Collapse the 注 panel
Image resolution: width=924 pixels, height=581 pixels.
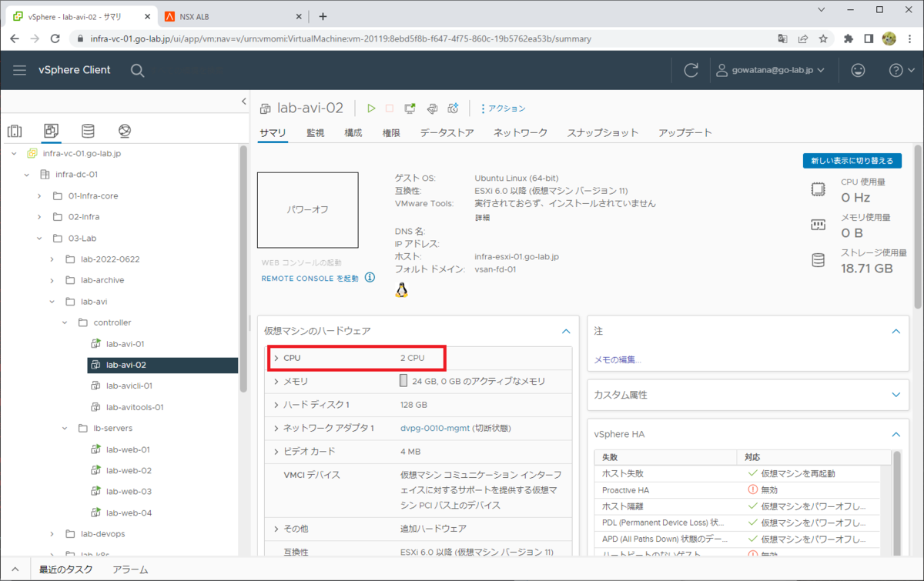click(896, 331)
